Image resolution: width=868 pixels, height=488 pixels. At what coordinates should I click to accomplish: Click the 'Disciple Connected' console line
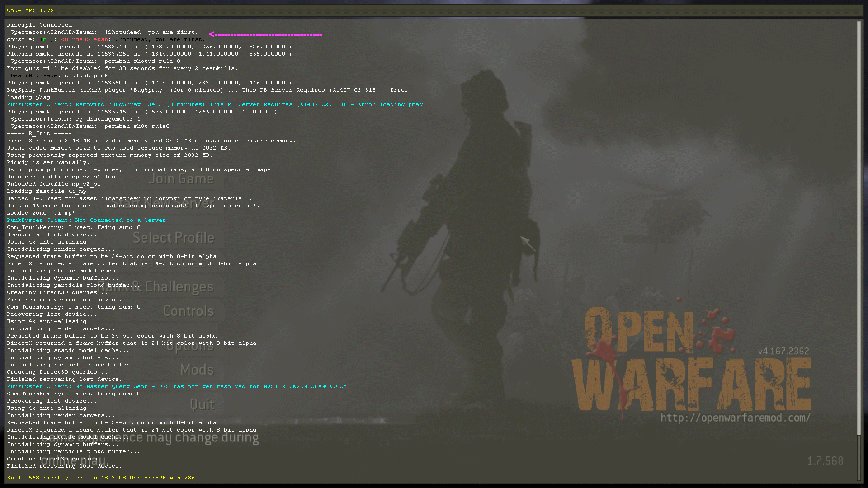coord(39,25)
